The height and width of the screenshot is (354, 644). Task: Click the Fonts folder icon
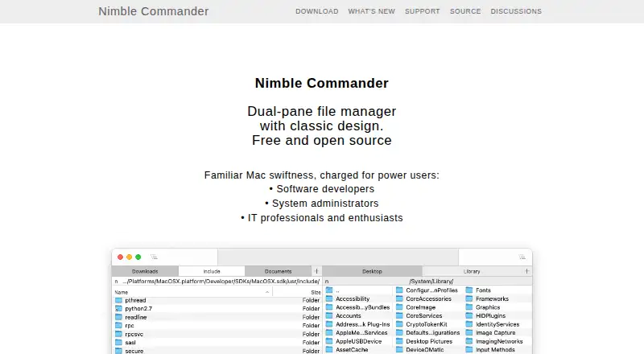[x=469, y=290]
